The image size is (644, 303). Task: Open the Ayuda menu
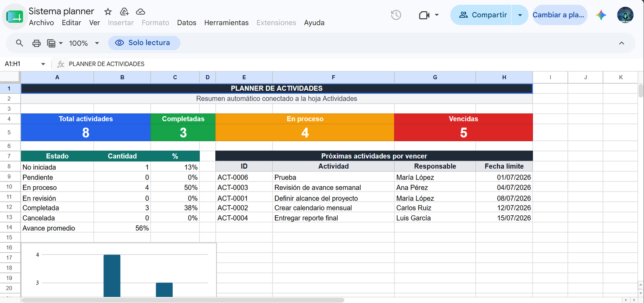click(x=314, y=23)
